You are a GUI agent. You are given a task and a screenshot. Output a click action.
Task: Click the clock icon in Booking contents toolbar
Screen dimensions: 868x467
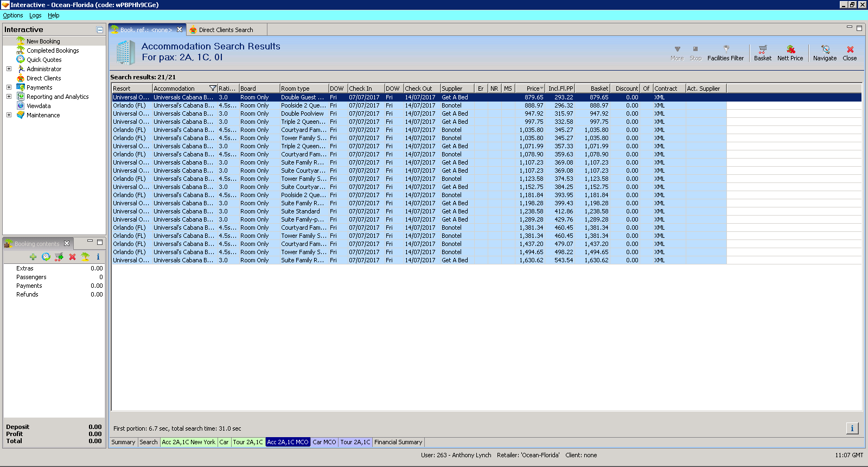point(46,257)
